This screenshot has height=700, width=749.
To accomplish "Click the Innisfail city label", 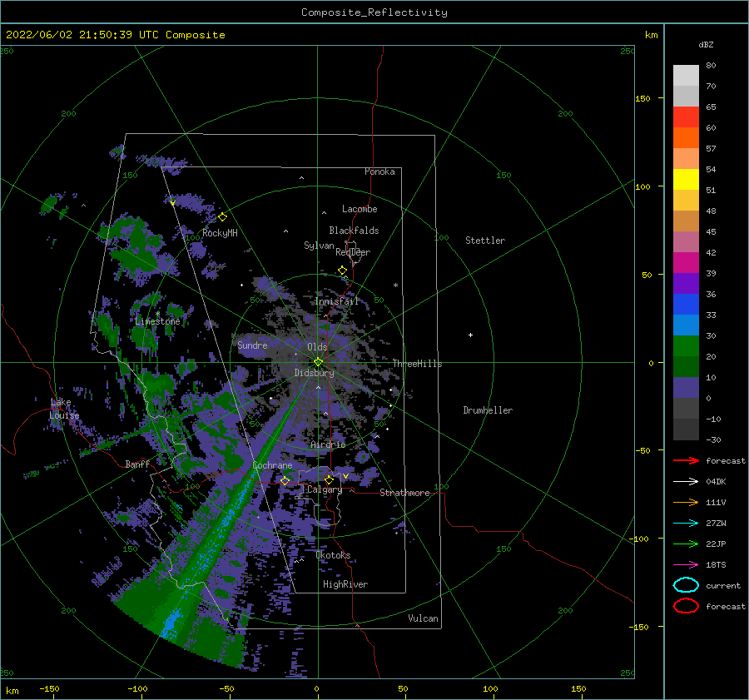I will [x=336, y=301].
